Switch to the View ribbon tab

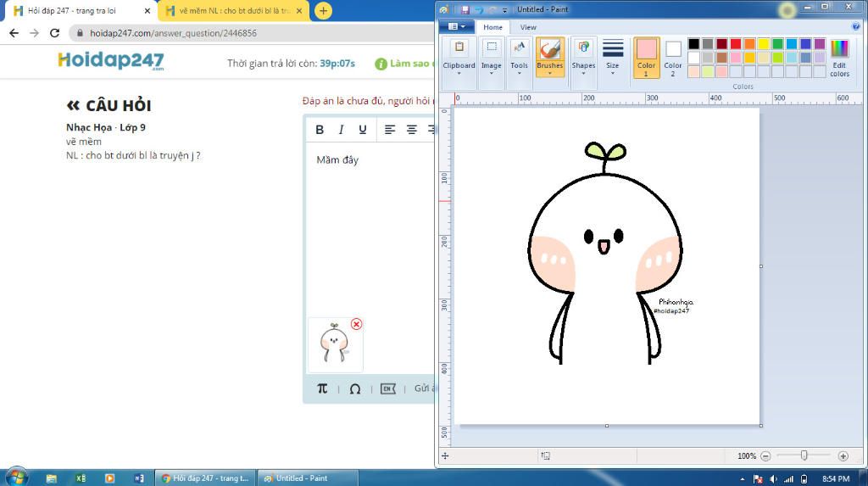coord(528,27)
